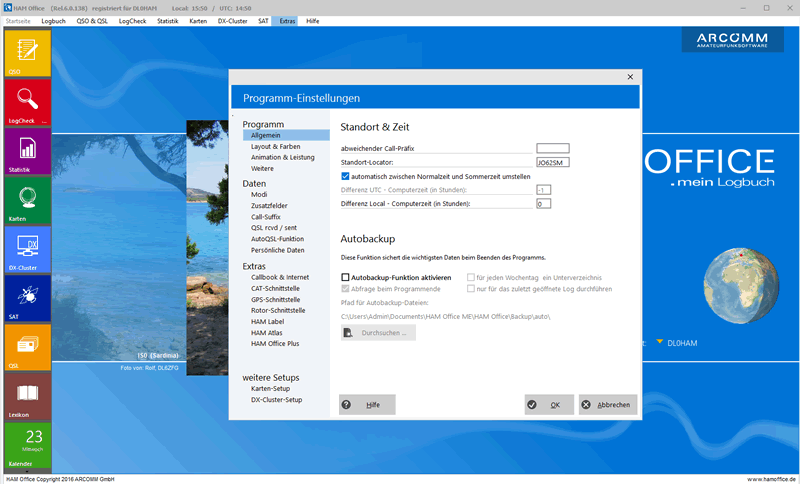Toggle für jeden Wochentag ein Unterverzeichnis

(471, 277)
